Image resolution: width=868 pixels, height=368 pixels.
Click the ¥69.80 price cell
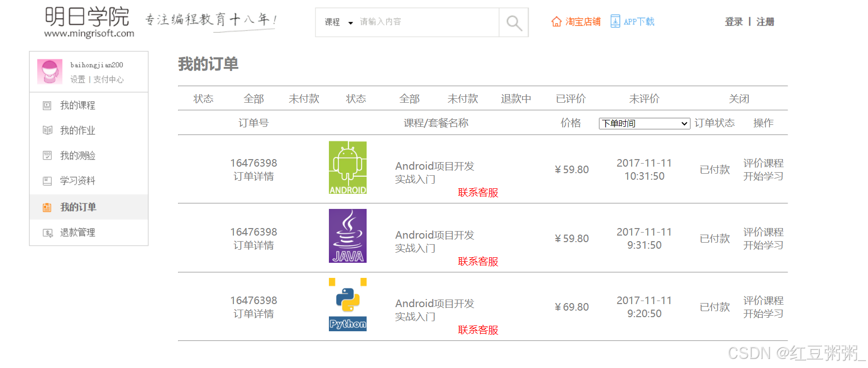tap(571, 307)
